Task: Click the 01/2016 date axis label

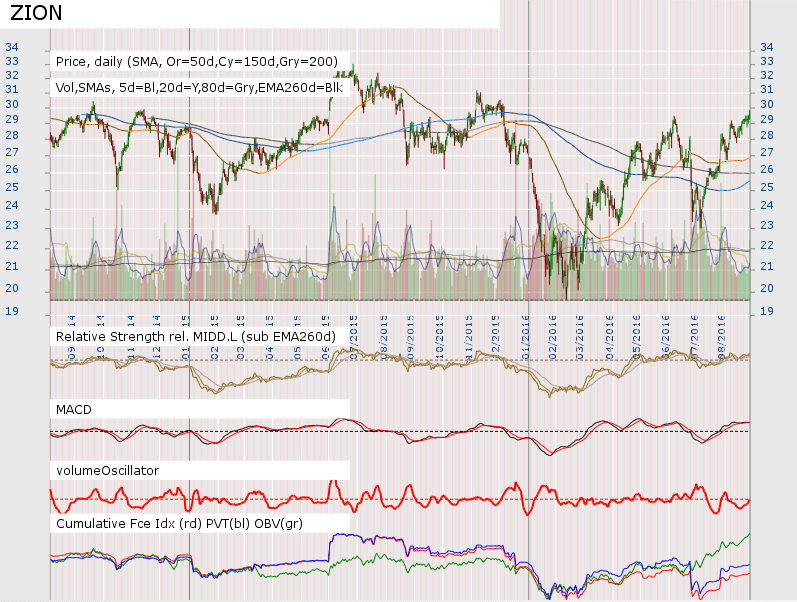Action: 526,338
